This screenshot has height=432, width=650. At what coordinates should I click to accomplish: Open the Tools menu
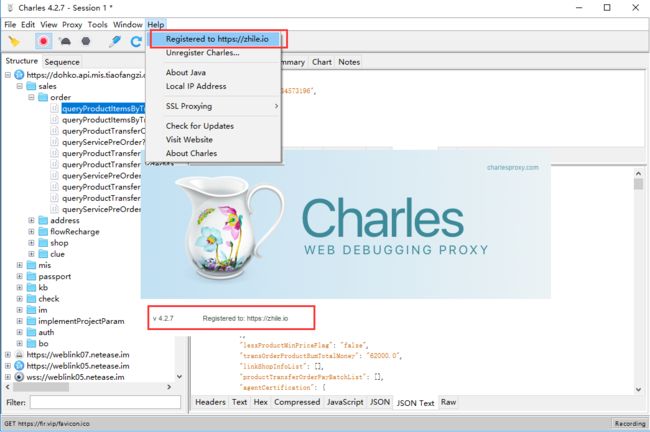pos(97,24)
